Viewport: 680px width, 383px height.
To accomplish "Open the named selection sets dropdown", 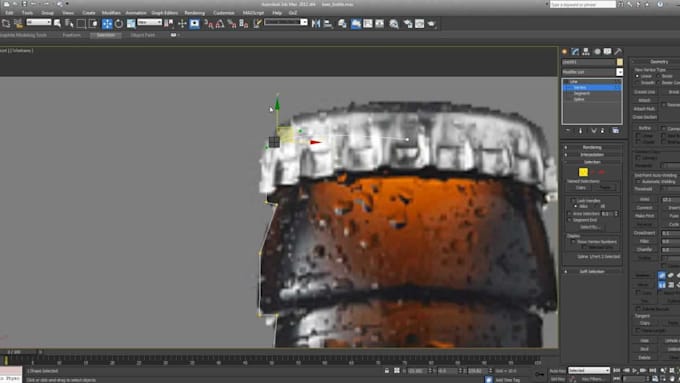I will click(286, 22).
